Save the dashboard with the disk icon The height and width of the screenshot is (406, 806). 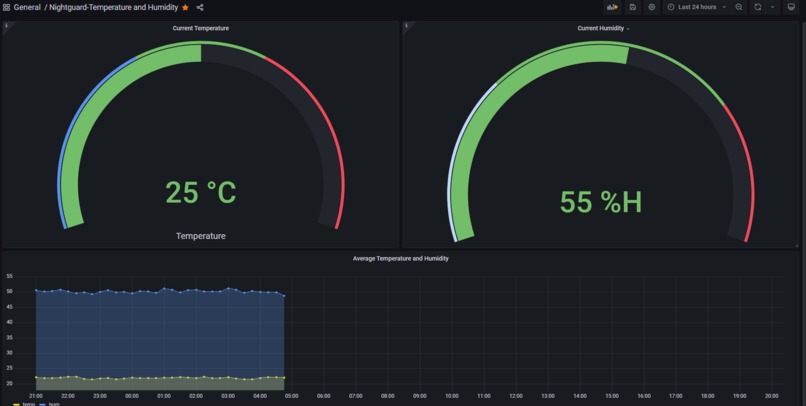coord(633,7)
